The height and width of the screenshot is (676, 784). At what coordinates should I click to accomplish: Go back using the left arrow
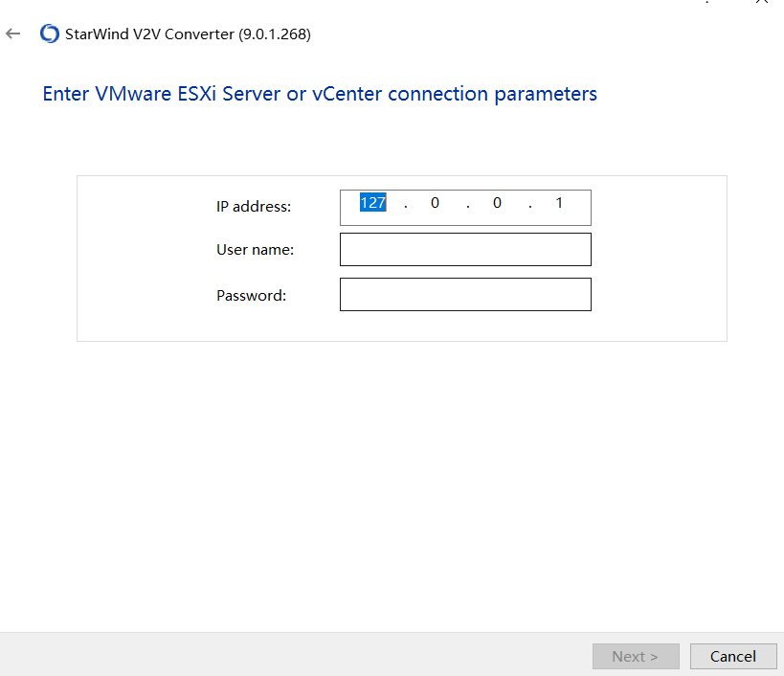click(x=13, y=34)
